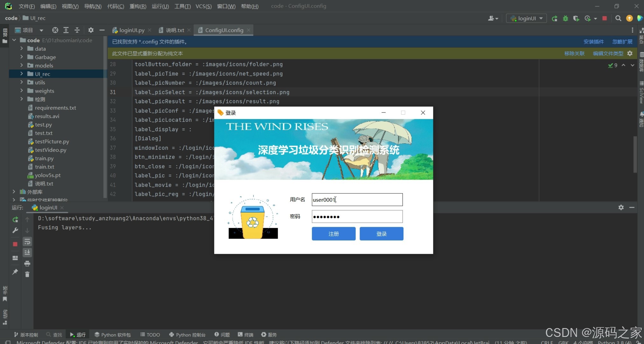Click the trash clear-output icon in run panel

[x=27, y=274]
